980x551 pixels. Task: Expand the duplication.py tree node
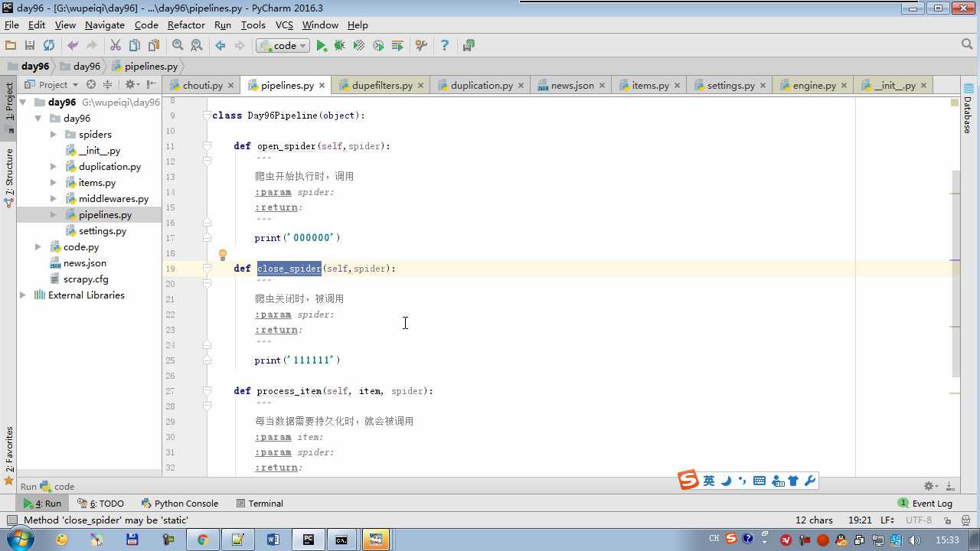point(54,167)
